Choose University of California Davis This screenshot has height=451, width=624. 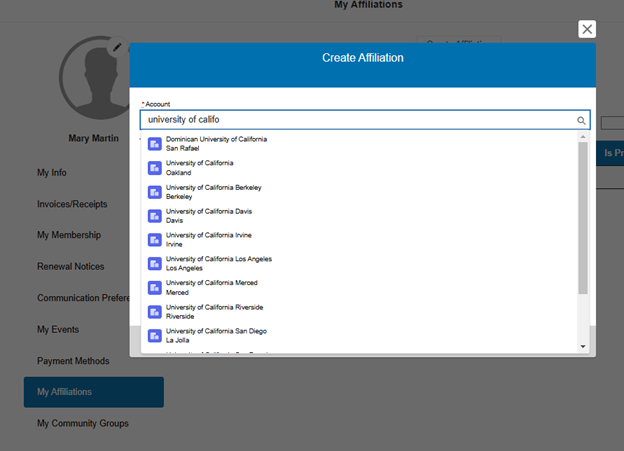359,216
